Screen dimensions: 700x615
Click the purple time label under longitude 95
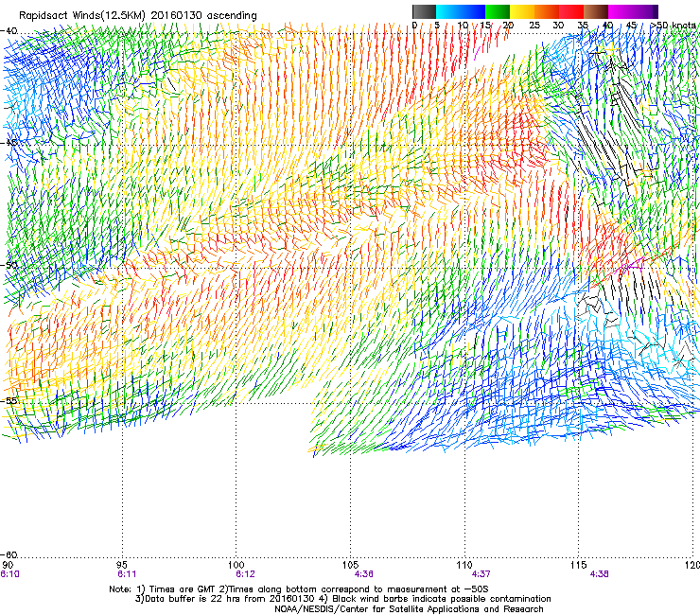point(127,574)
